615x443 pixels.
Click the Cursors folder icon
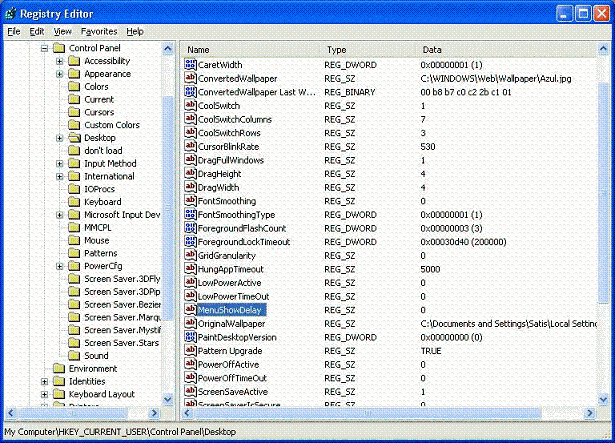click(x=74, y=112)
